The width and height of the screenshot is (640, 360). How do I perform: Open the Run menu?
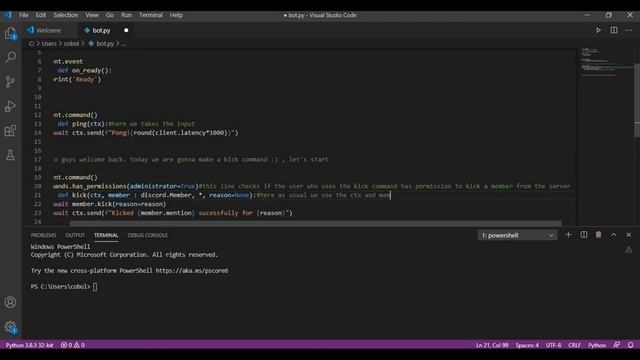[127, 15]
